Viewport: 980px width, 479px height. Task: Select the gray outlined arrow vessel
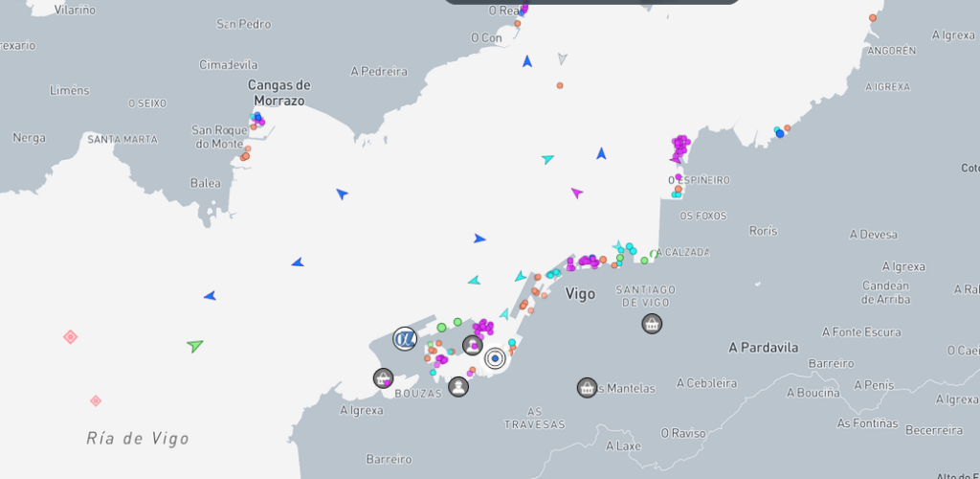[562, 58]
